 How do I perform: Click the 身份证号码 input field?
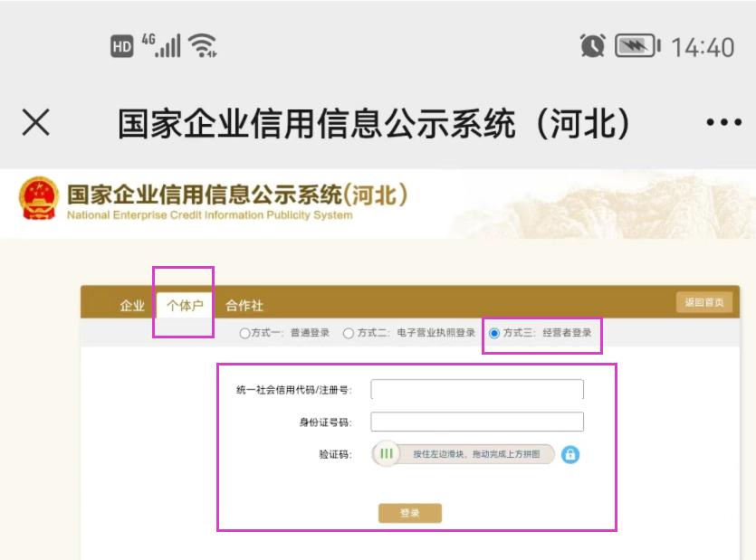coord(478,421)
